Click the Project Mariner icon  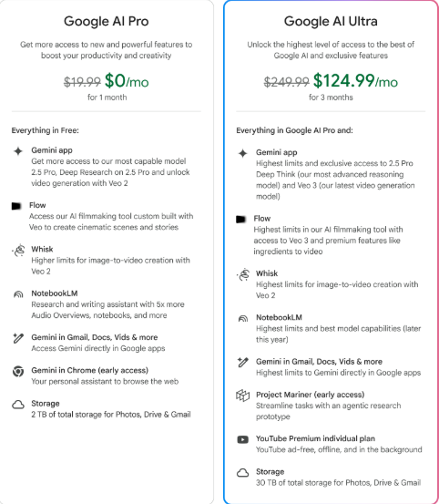coord(243,396)
